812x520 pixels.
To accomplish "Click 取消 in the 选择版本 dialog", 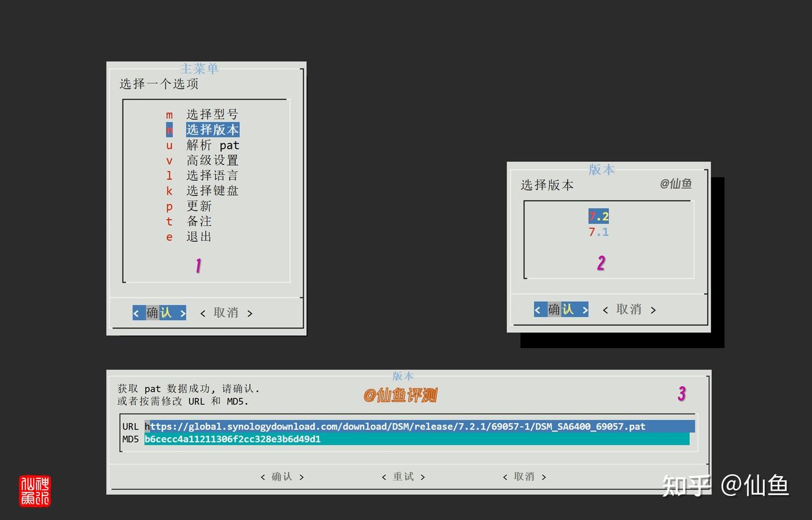I will click(x=629, y=309).
